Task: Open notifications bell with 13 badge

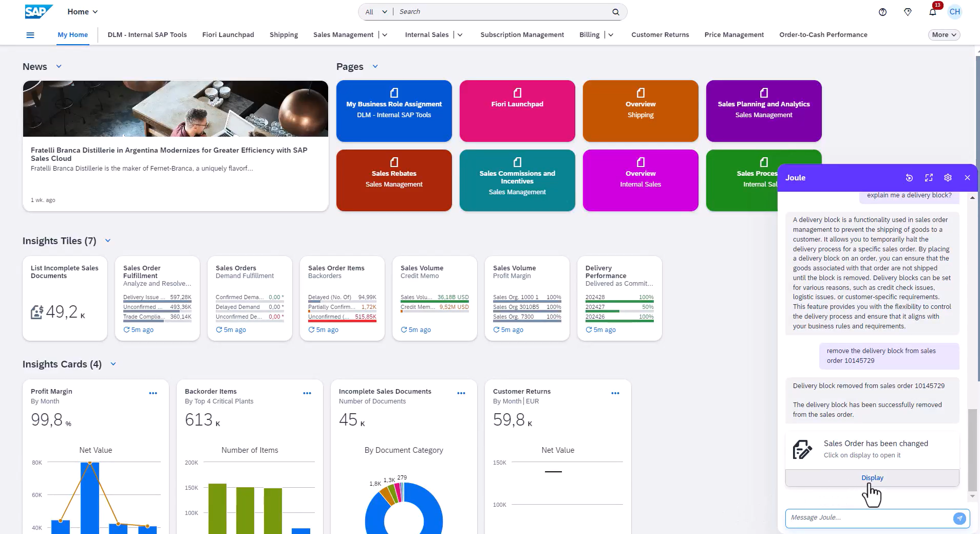Action: (933, 12)
